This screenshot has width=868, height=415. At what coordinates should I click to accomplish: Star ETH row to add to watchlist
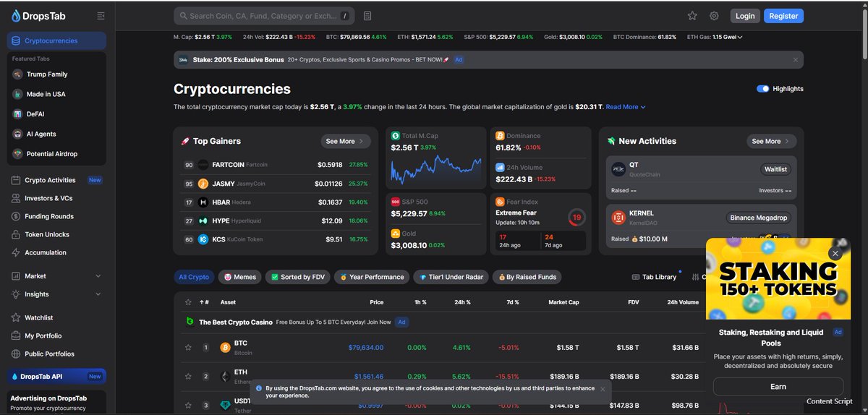188,377
